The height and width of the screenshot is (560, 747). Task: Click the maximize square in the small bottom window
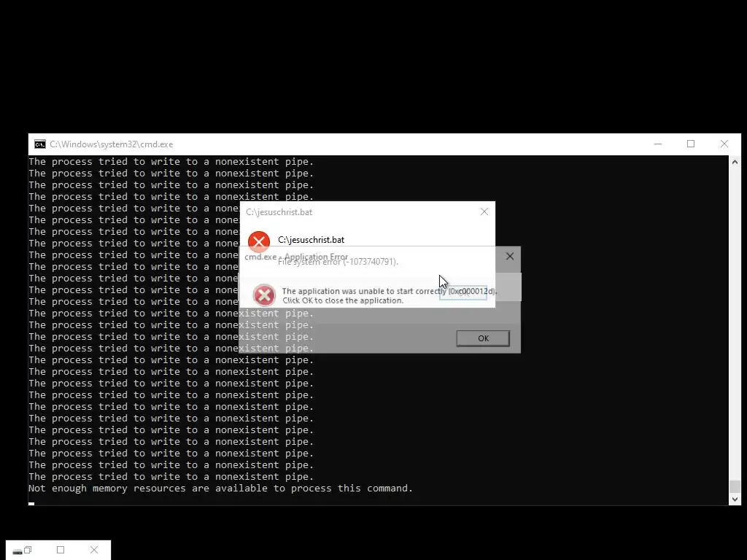pos(61,550)
